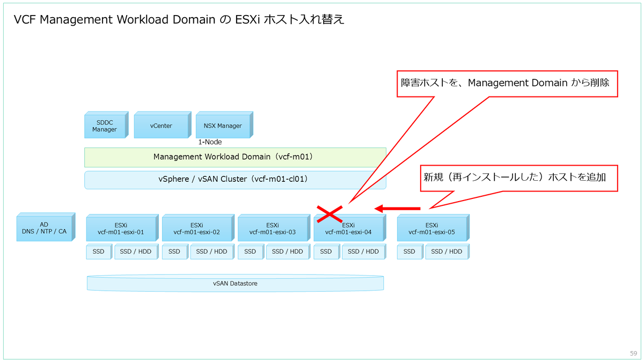This screenshot has width=644, height=362.
Task: Click the SSD box under vcf-m01-esxi-03
Action: [x=250, y=252]
